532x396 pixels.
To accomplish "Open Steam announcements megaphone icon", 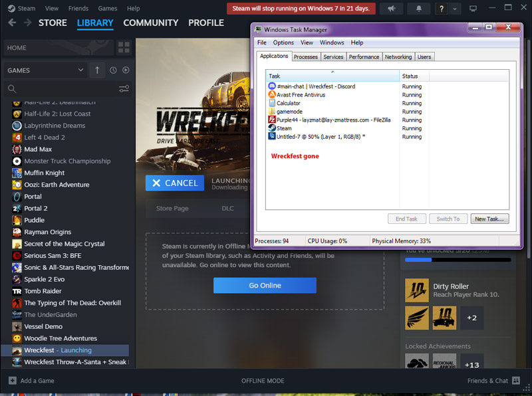I will (392, 9).
